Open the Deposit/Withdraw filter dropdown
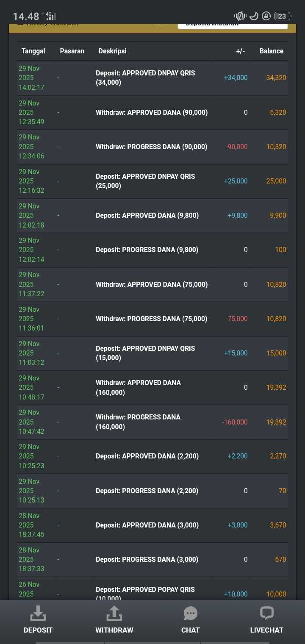 click(x=233, y=24)
